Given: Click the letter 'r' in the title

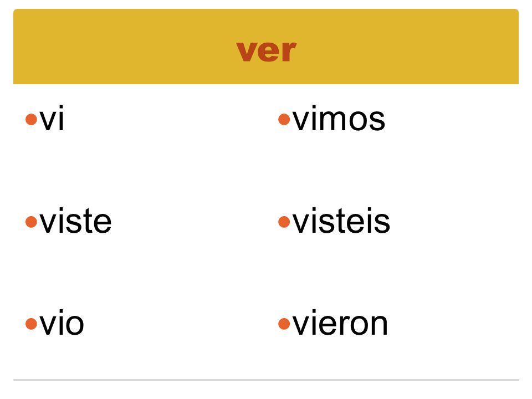Looking at the screenshot, I should pos(288,52).
